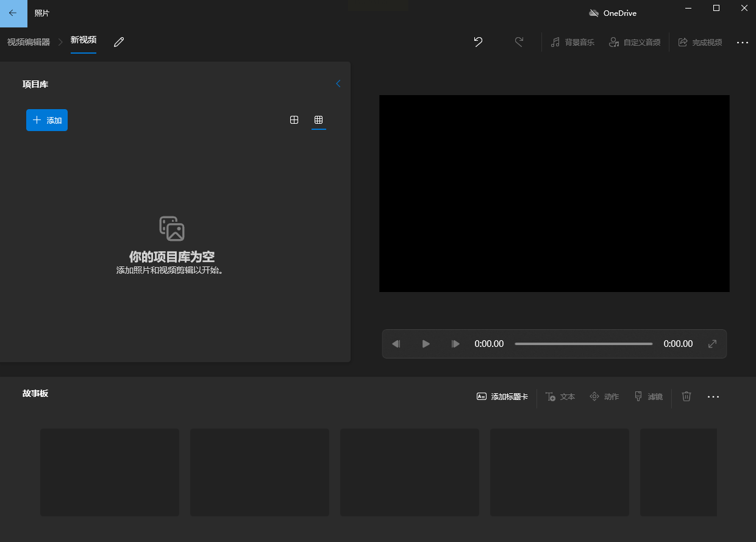Screen dimensions: 756x542
Task: Collapse the 项目库 panel
Action: point(338,84)
